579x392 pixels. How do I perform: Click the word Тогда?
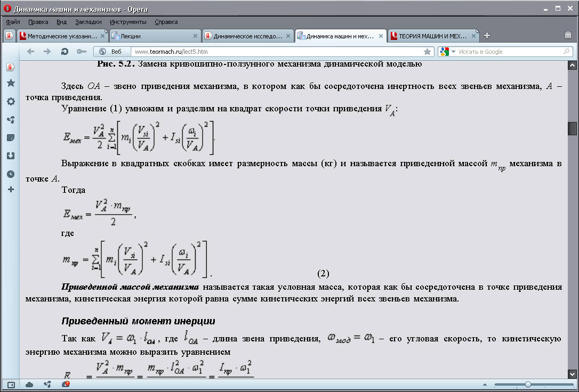pos(74,190)
